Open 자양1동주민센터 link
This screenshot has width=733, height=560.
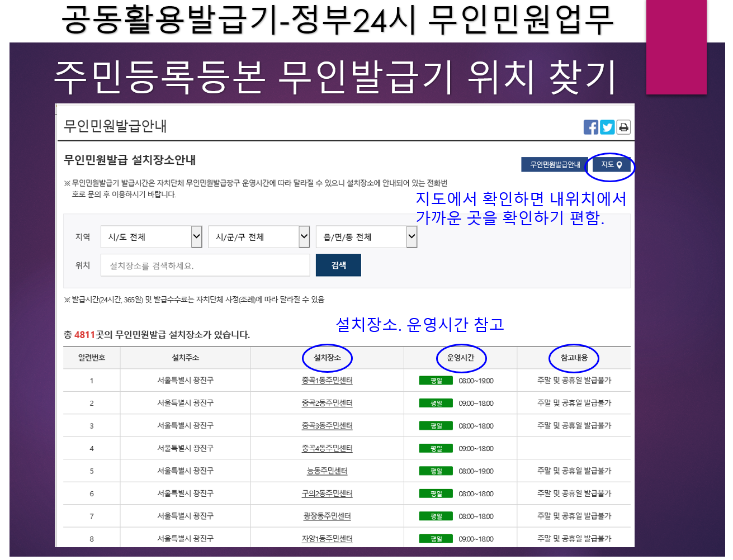(327, 539)
